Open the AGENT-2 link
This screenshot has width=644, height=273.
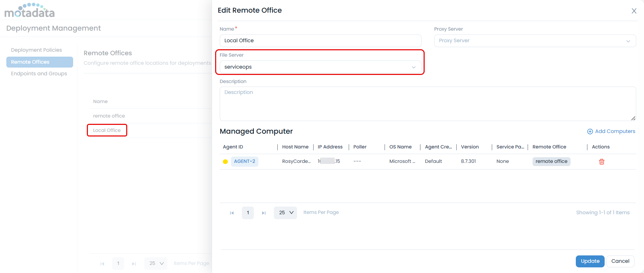(244, 161)
